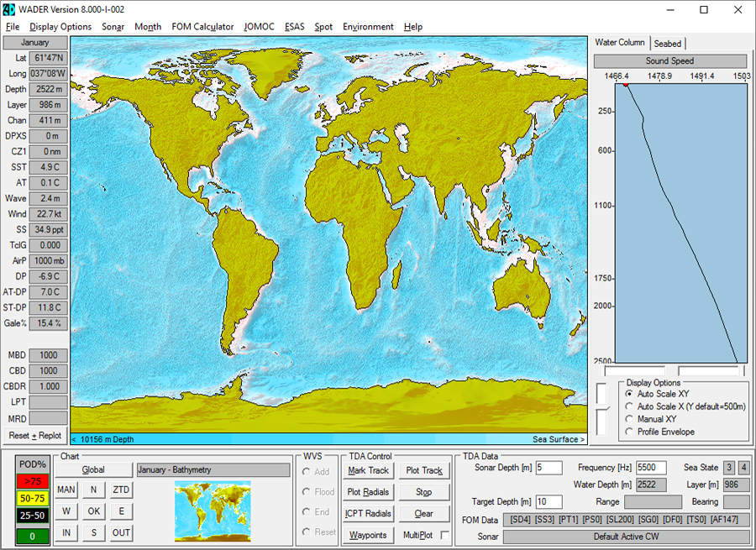This screenshot has width=756, height=550.
Task: Click the depth color scale bar
Action: [x=328, y=439]
